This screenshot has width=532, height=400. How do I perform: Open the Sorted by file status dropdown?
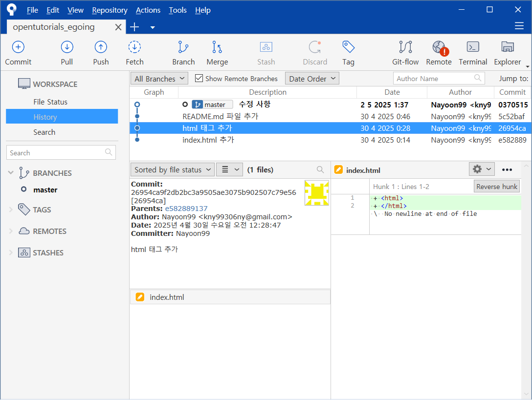click(172, 169)
